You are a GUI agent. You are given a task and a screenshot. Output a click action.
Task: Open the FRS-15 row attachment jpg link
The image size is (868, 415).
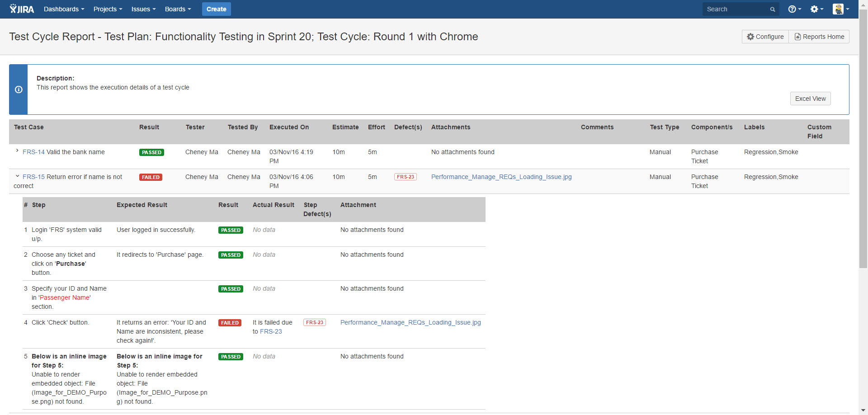[501, 177]
